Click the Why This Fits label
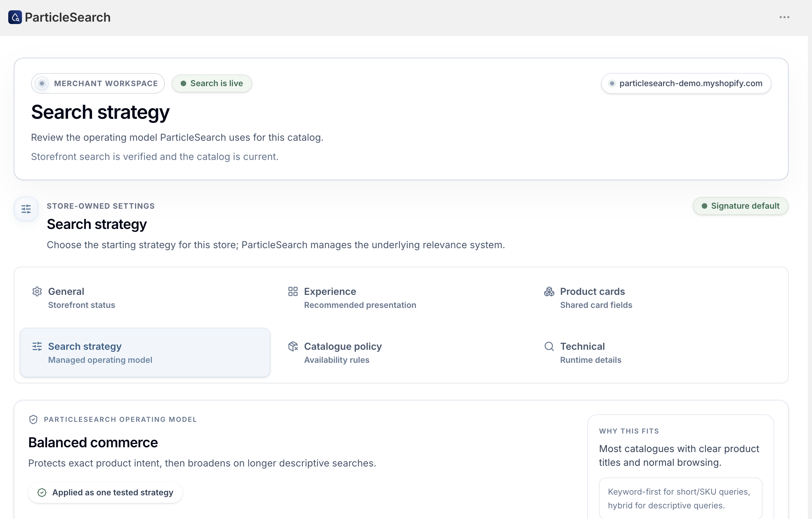 pos(629,431)
